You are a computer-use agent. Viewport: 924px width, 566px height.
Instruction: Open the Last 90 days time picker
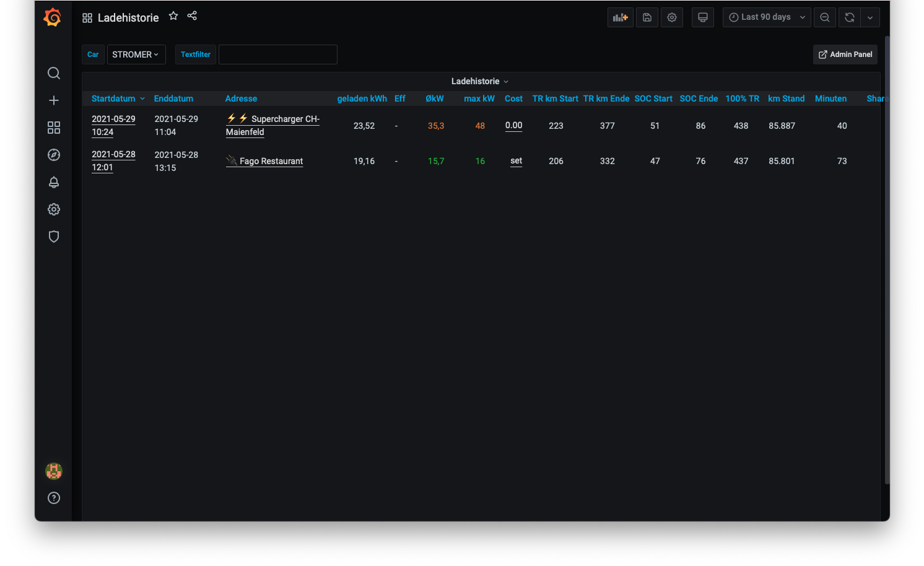pyautogui.click(x=766, y=17)
